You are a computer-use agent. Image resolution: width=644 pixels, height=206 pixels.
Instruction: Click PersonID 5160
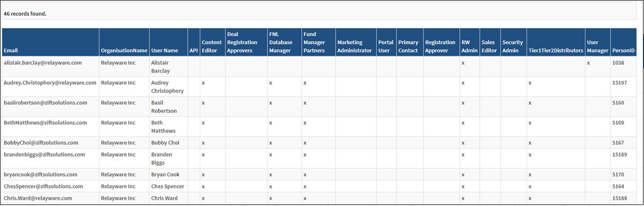[x=618, y=102]
